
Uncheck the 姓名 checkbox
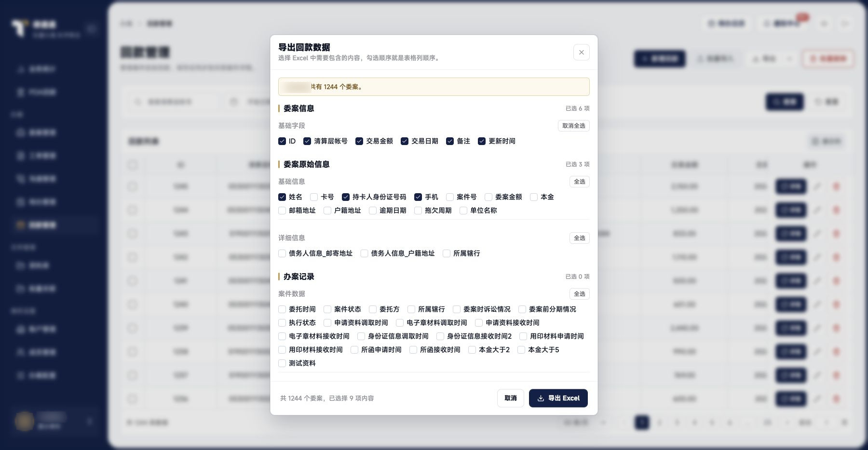pyautogui.click(x=282, y=197)
